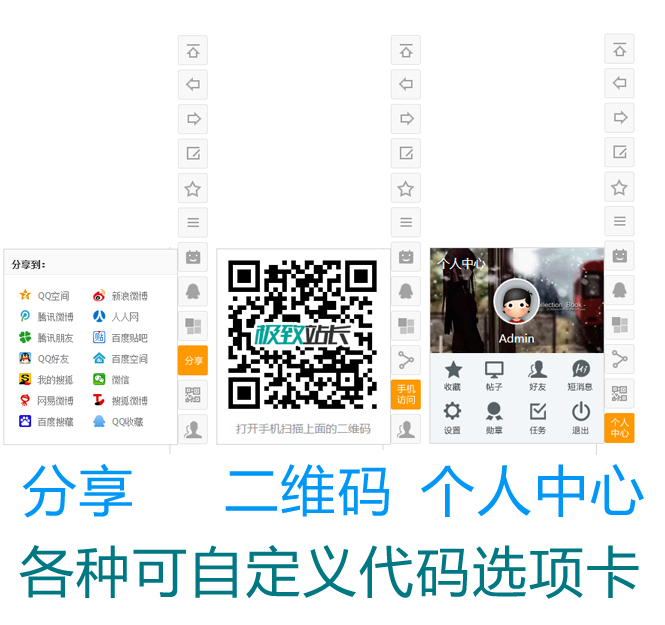Click right arrow icon beside the share panel
This screenshot has height=625, width=665.
193,119
